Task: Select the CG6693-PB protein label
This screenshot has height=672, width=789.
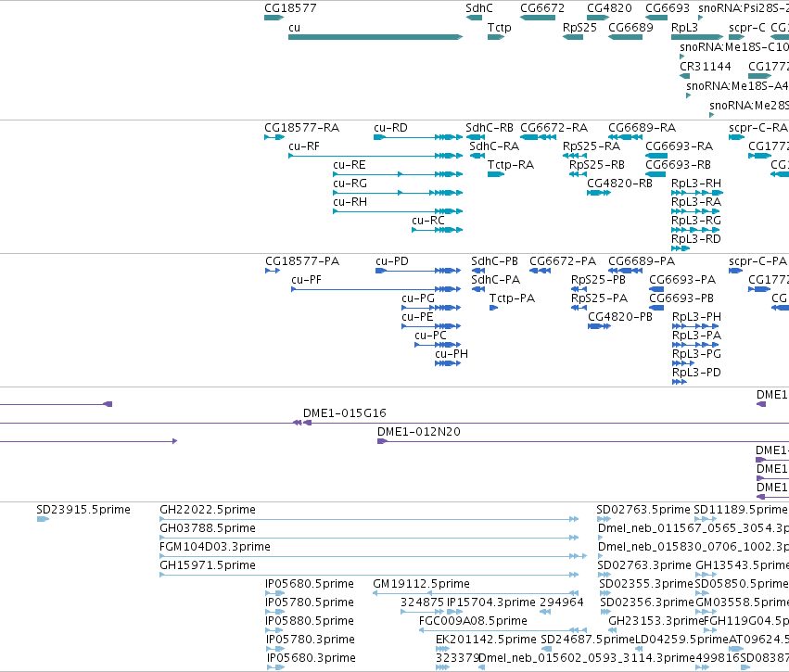Action: click(681, 298)
